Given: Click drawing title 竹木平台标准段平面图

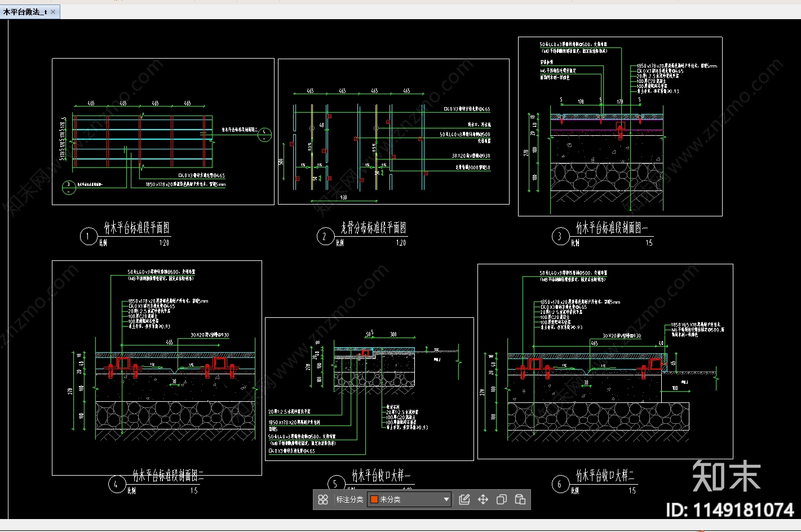Looking at the screenshot, I should 136,228.
